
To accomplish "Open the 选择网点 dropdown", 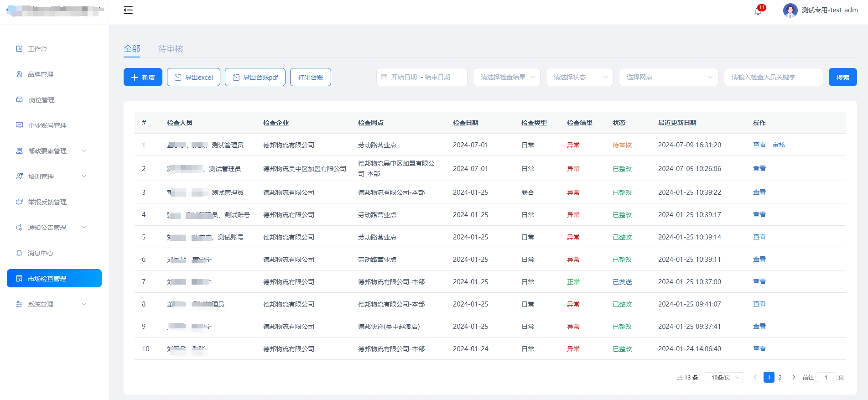I will [x=668, y=77].
